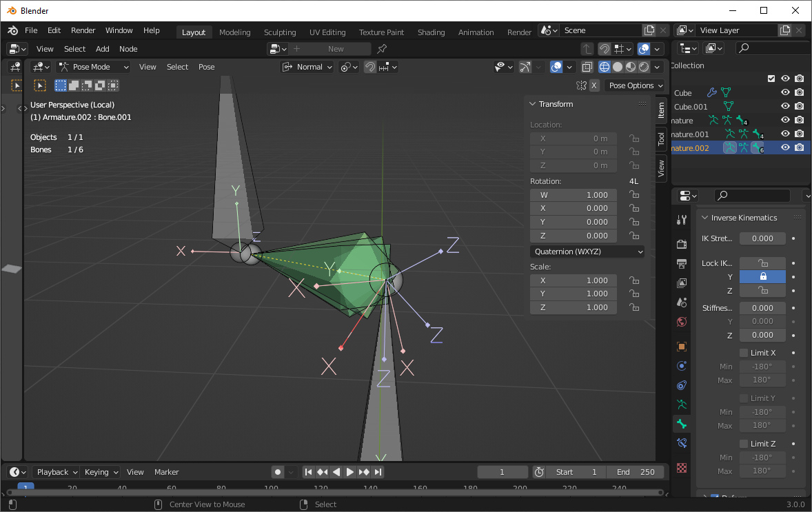Toggle X-axis mirror for pose
This screenshot has width=812, height=512.
point(594,85)
